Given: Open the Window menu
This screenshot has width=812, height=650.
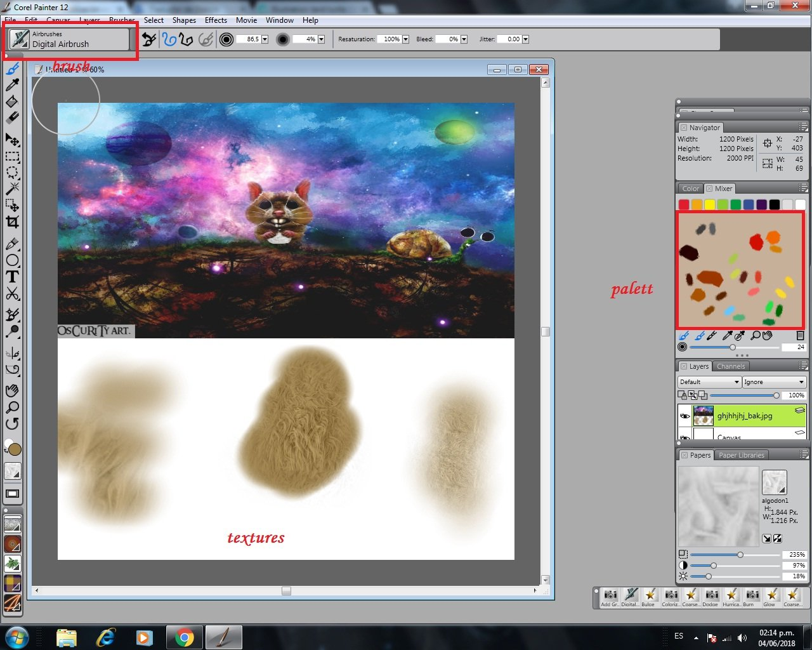Looking at the screenshot, I should coord(280,20).
